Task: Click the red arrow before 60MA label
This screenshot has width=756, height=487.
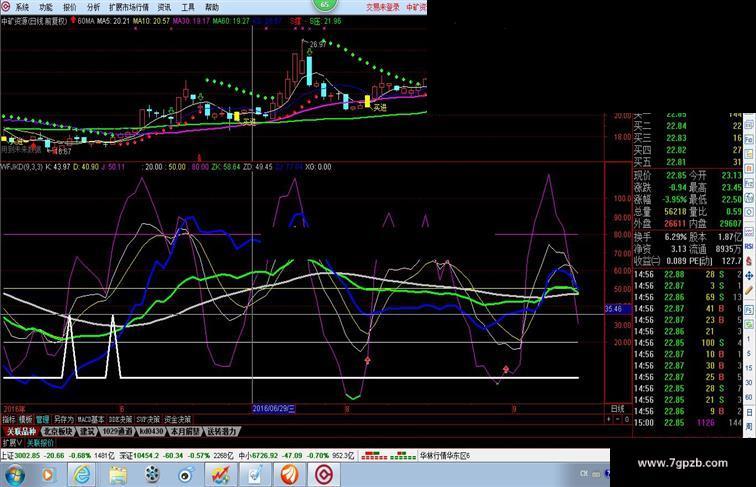Action: pos(73,20)
